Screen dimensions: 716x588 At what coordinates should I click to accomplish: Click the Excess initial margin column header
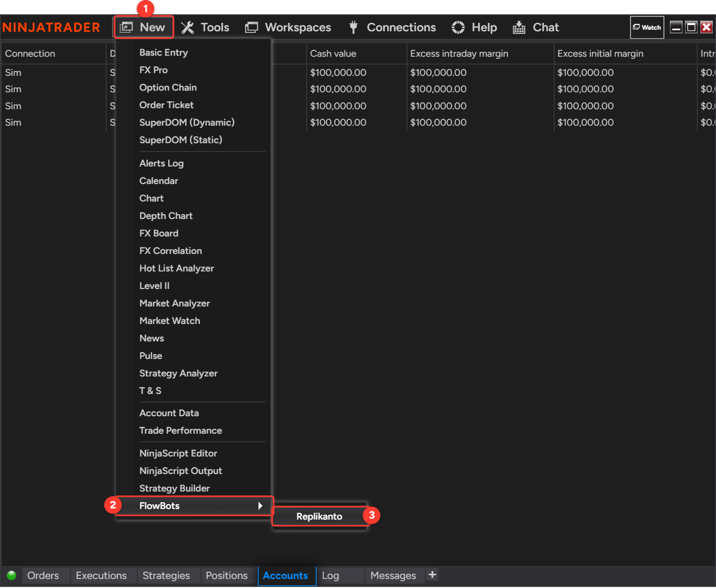[625, 54]
